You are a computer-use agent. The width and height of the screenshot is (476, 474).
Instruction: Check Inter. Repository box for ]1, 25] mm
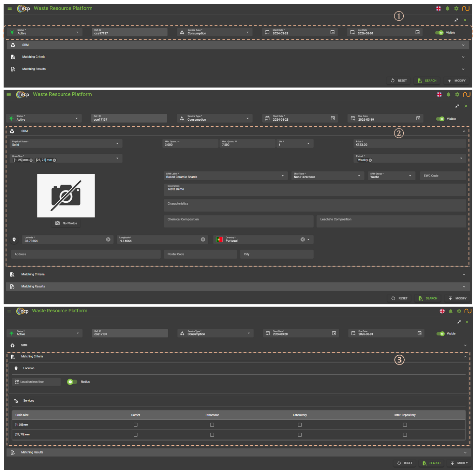[x=405, y=425]
